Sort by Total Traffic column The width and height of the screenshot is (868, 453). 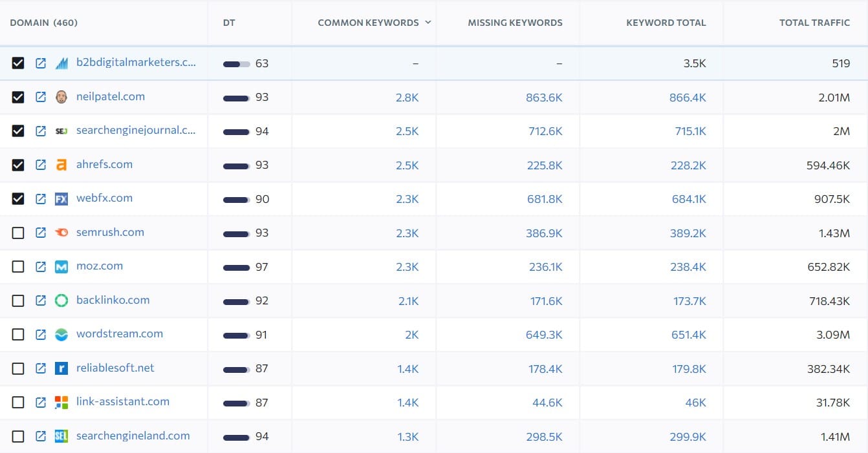click(x=815, y=23)
